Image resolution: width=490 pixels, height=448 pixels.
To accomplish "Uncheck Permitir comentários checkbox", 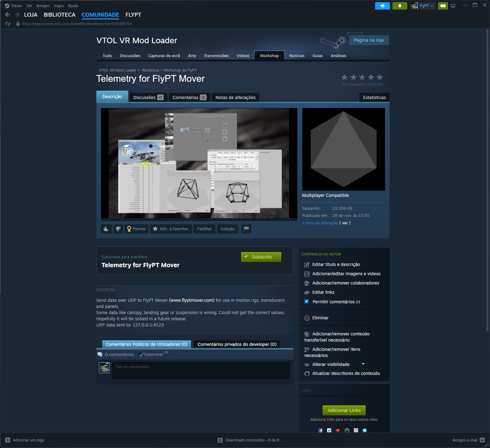I will click(307, 301).
